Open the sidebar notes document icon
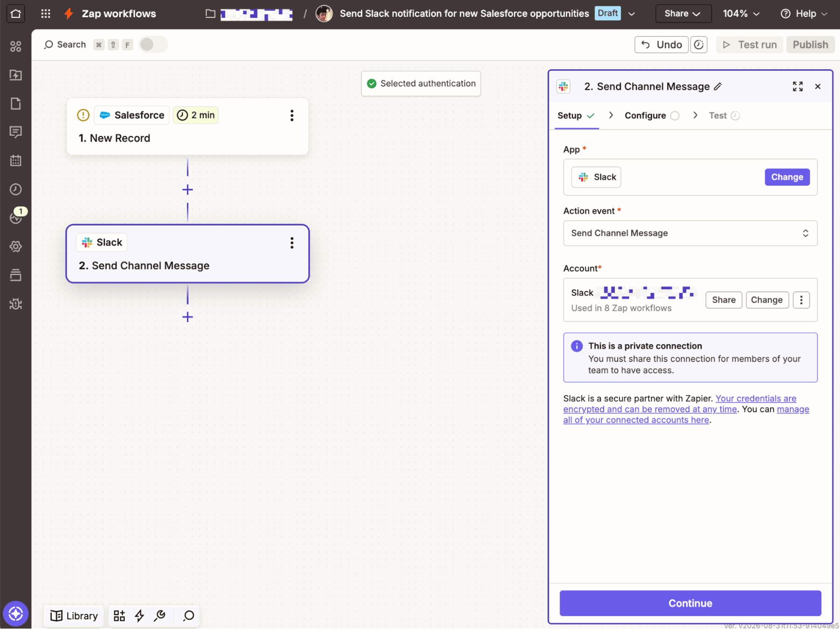The image size is (840, 629). pyautogui.click(x=16, y=103)
